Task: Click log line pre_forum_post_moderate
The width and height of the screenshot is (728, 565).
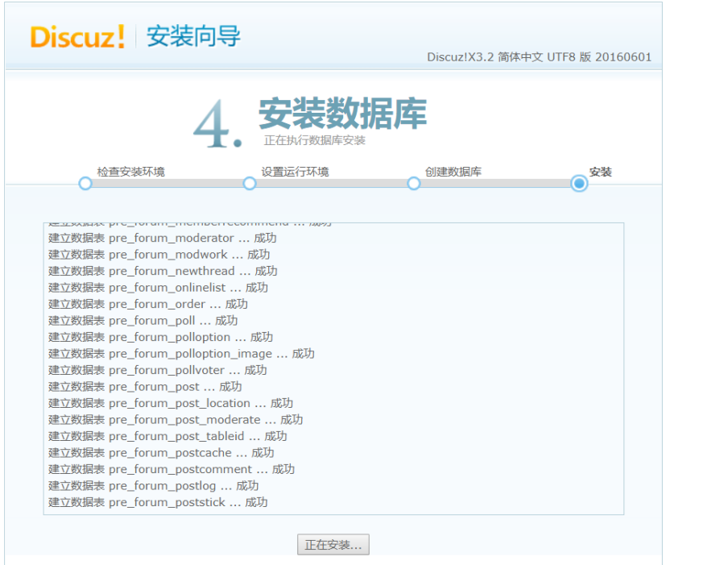Action: tap(176, 420)
